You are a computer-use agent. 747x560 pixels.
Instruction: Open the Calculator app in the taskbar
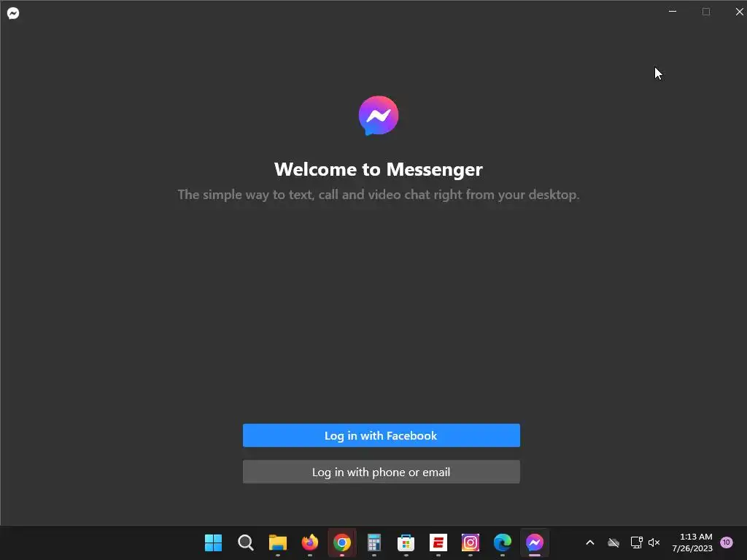(x=374, y=542)
